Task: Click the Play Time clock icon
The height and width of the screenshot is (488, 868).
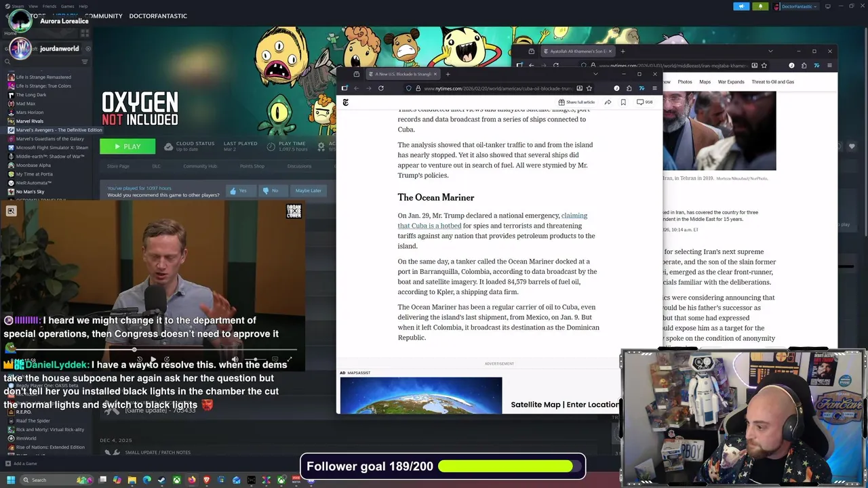Action: tap(271, 146)
